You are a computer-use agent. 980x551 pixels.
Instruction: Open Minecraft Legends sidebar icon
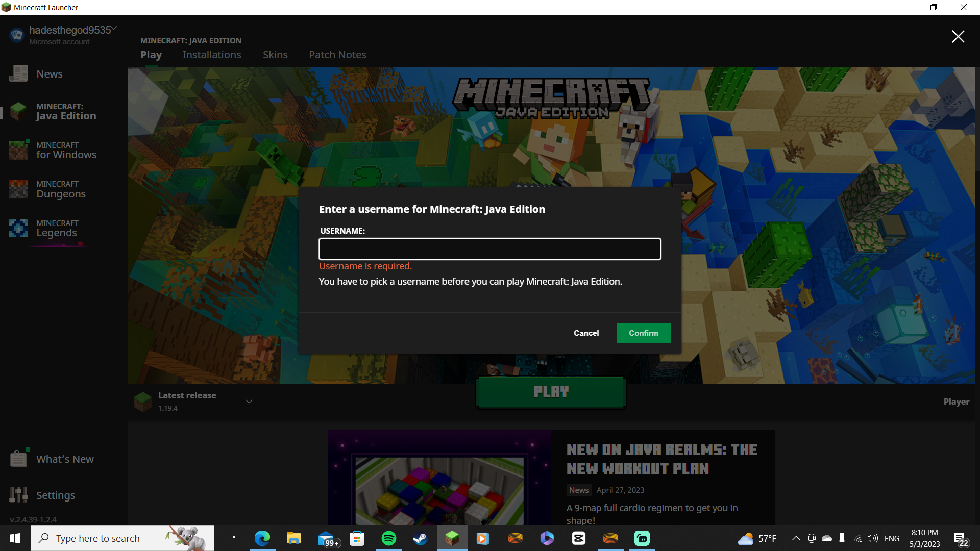(19, 228)
